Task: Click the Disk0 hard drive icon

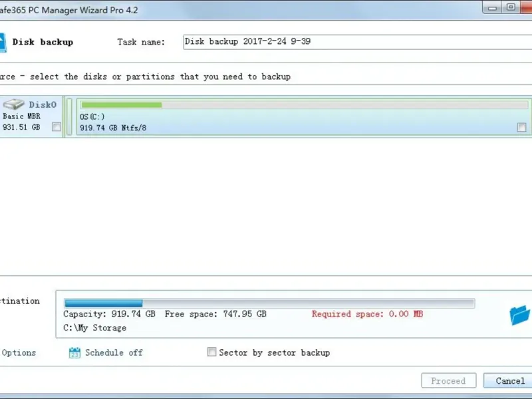Action: pyautogui.click(x=13, y=104)
